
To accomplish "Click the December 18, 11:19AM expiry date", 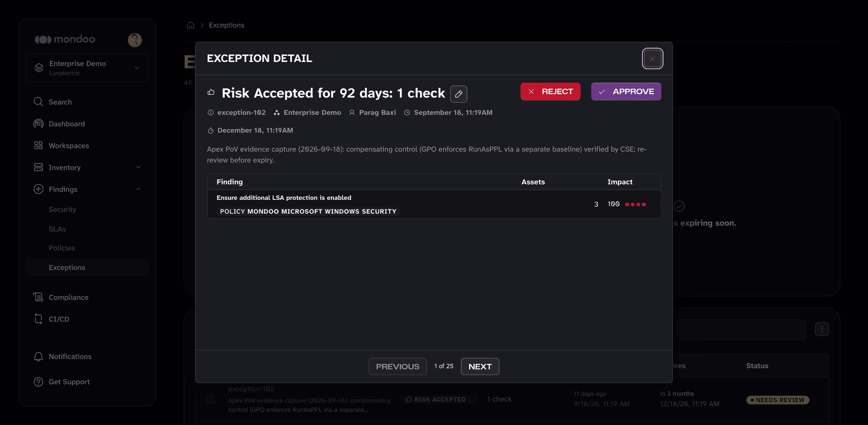I will pyautogui.click(x=255, y=130).
